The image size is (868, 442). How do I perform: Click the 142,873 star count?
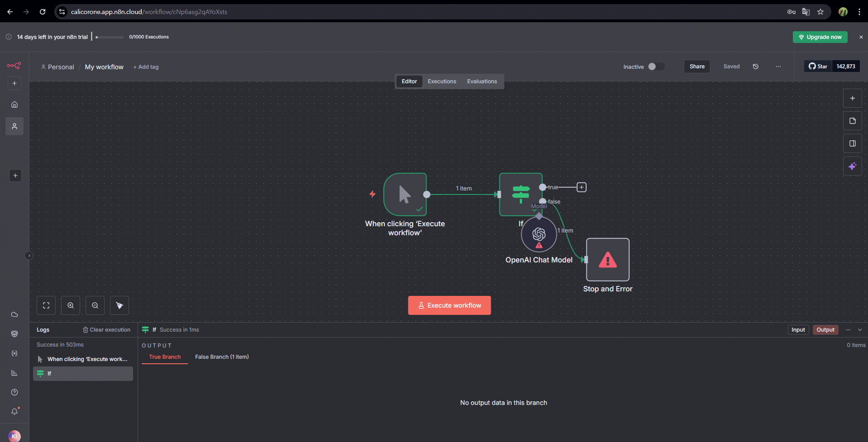pyautogui.click(x=846, y=67)
